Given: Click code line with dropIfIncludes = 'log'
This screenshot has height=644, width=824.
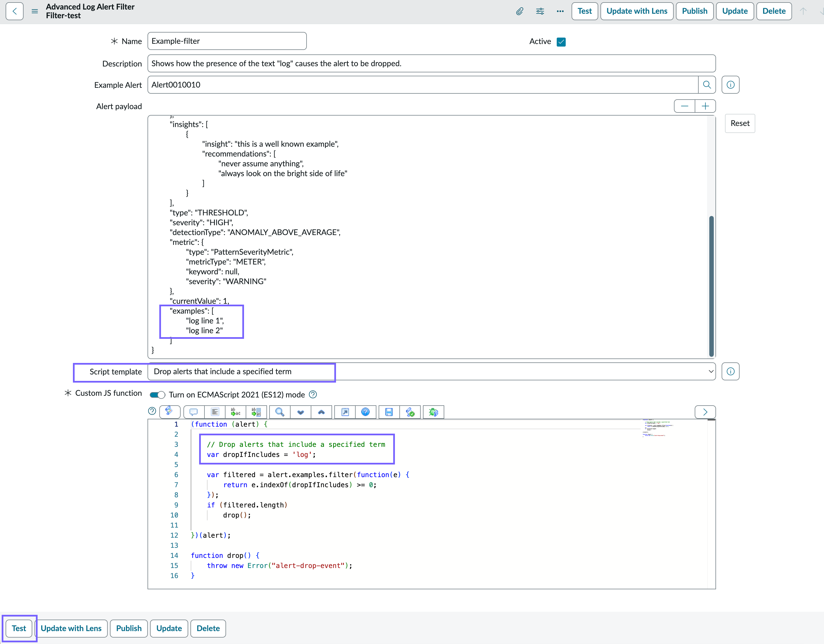Looking at the screenshot, I should [x=261, y=455].
